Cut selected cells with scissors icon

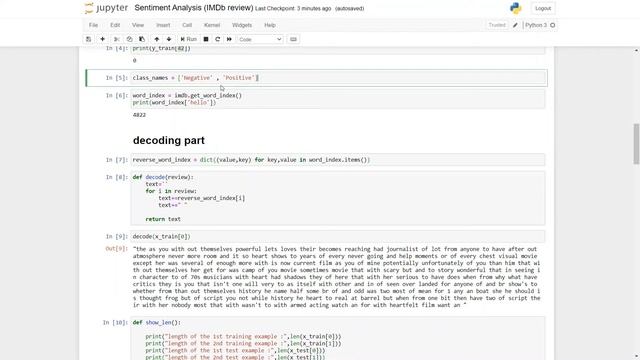tap(116, 39)
